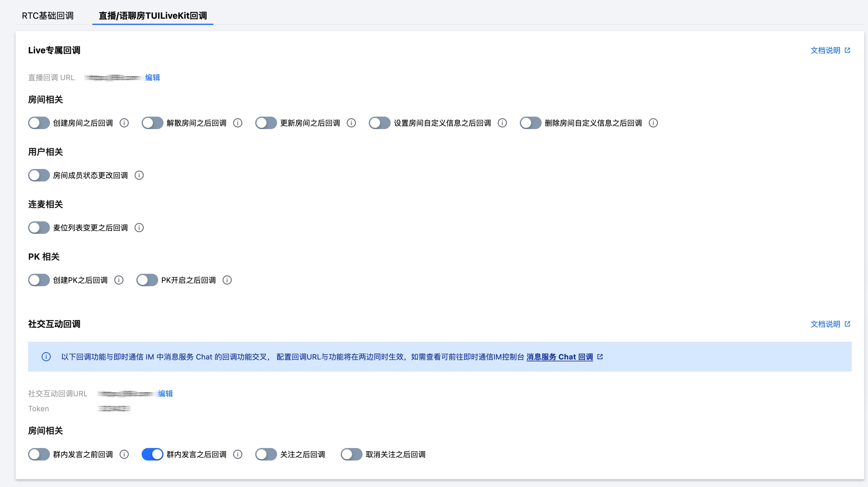868x487 pixels.
Task: Click info icon beside PK开启之后回调
Action: pos(227,280)
